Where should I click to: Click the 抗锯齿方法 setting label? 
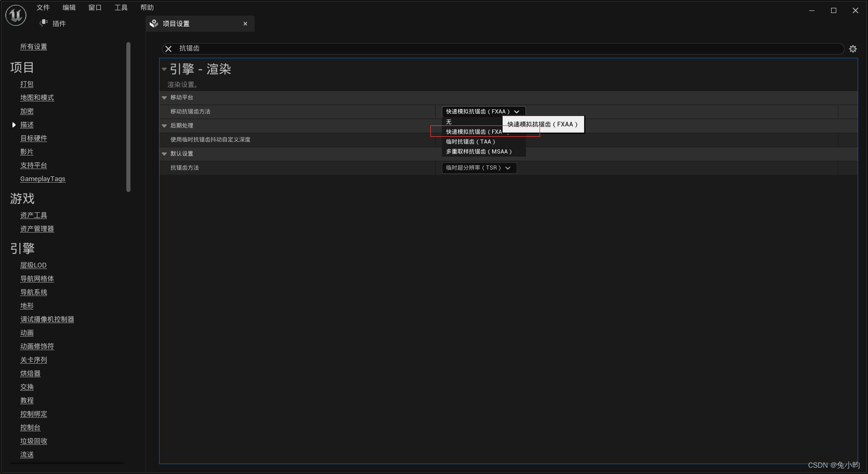click(x=185, y=168)
